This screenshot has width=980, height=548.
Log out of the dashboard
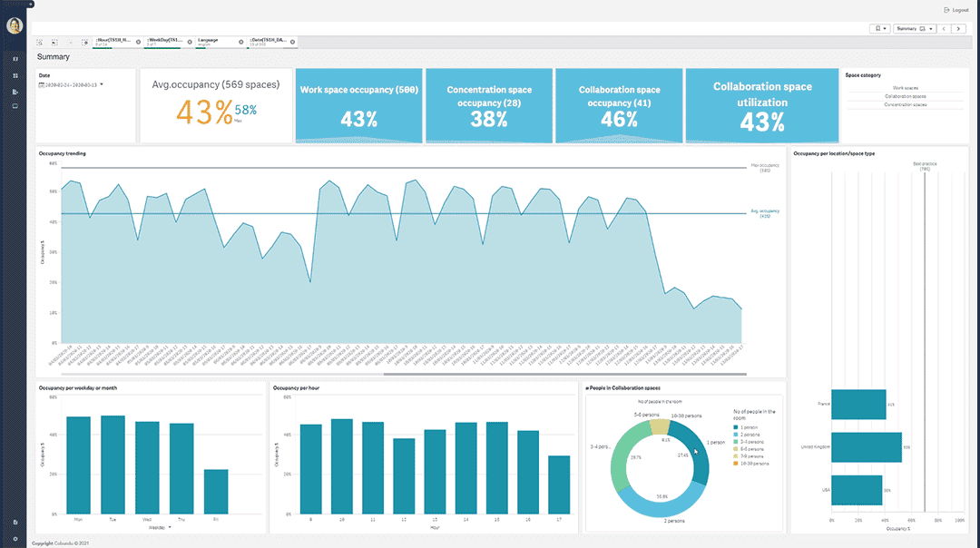point(956,9)
